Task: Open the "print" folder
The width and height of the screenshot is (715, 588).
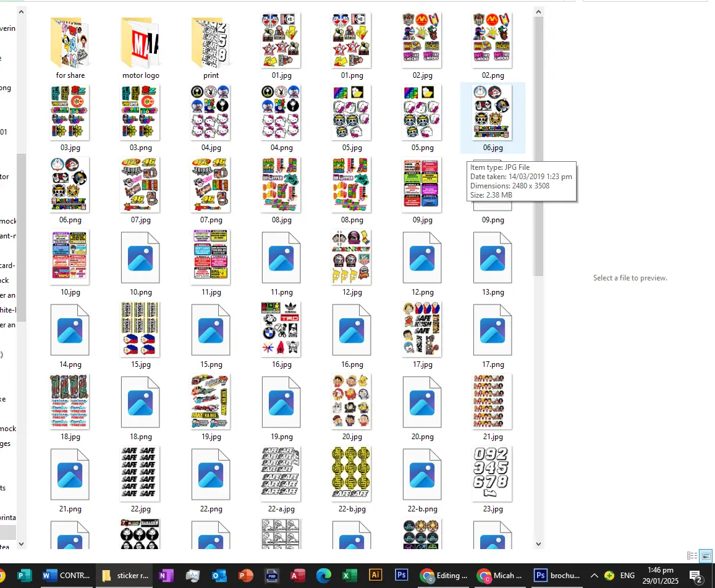Action: click(211, 43)
